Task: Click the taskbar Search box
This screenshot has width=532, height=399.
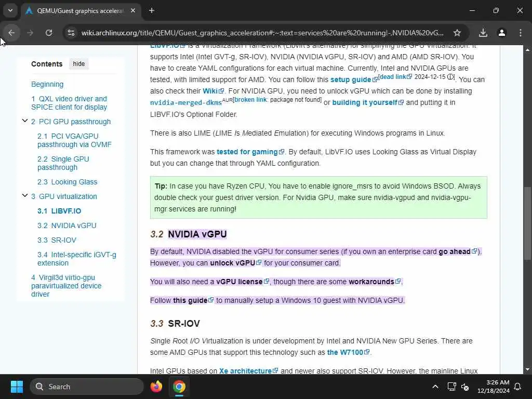Action: pyautogui.click(x=87, y=387)
